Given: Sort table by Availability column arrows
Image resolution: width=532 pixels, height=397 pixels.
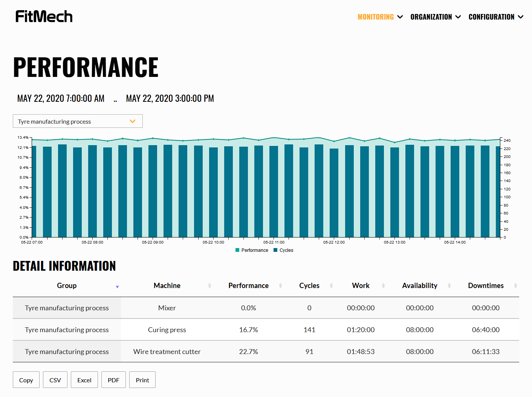Looking at the screenshot, I should [449, 286].
